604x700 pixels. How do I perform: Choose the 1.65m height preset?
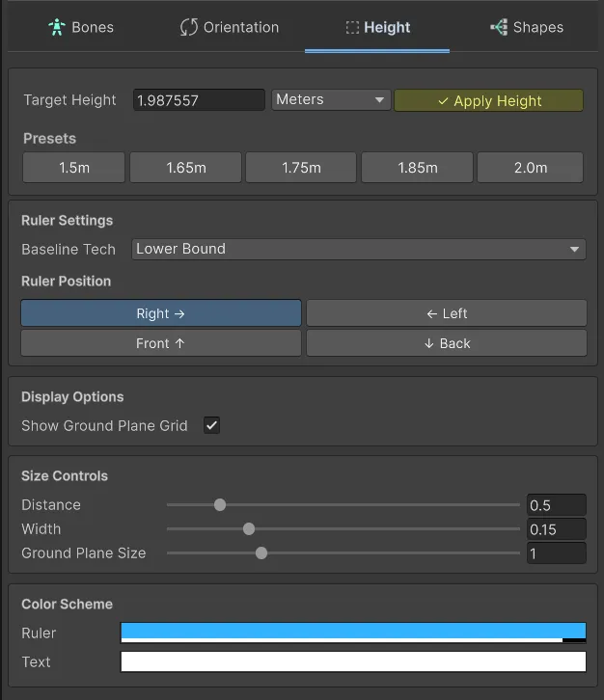point(186,168)
